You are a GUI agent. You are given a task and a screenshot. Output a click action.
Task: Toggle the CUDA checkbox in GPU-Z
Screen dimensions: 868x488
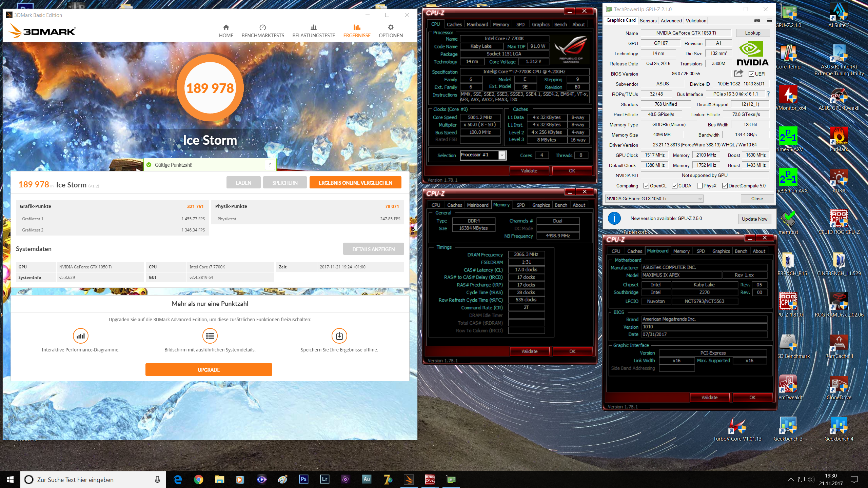[x=675, y=186]
